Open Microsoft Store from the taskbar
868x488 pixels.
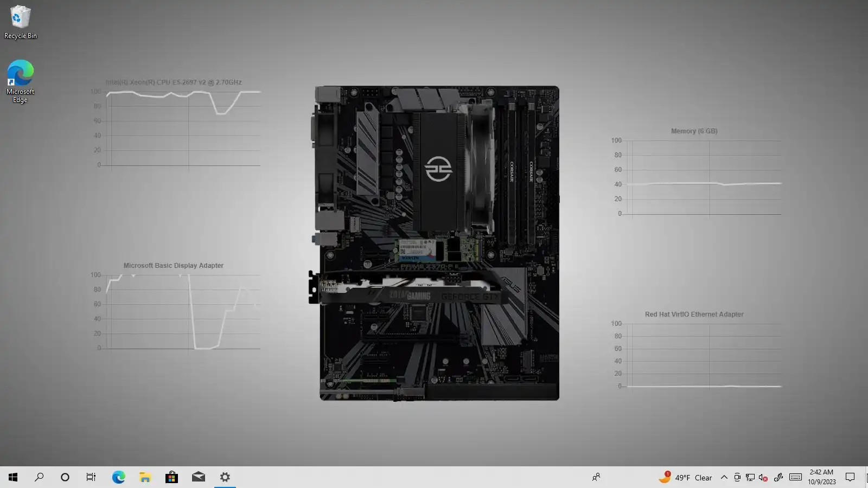171,477
